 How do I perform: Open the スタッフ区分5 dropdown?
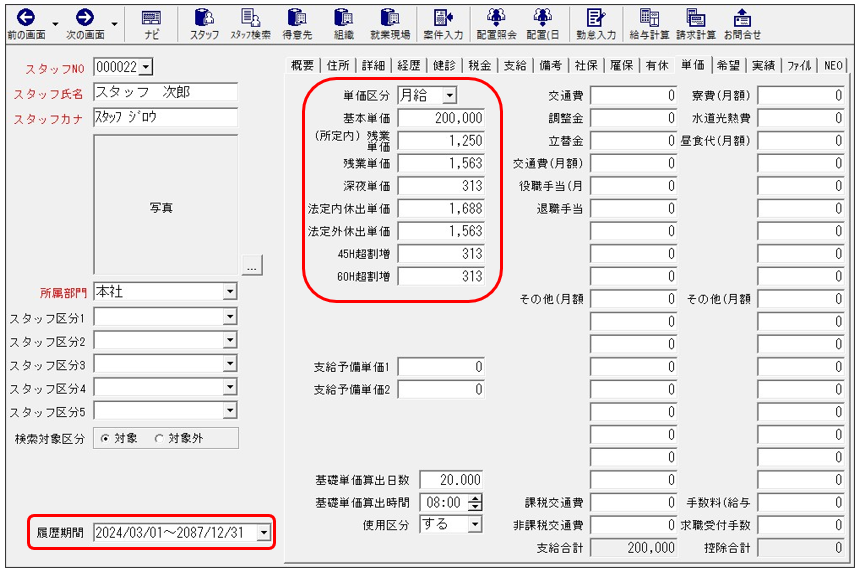[230, 411]
